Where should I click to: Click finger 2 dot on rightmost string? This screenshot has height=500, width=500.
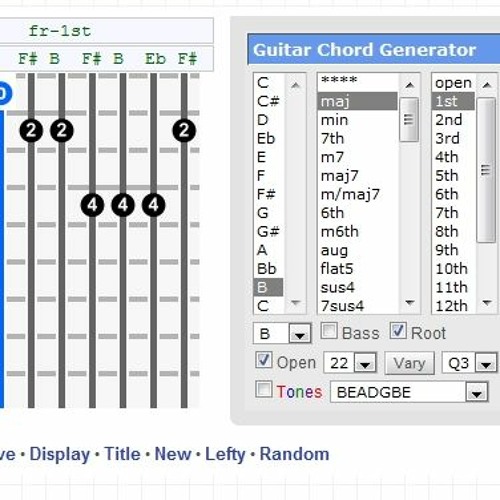(184, 130)
